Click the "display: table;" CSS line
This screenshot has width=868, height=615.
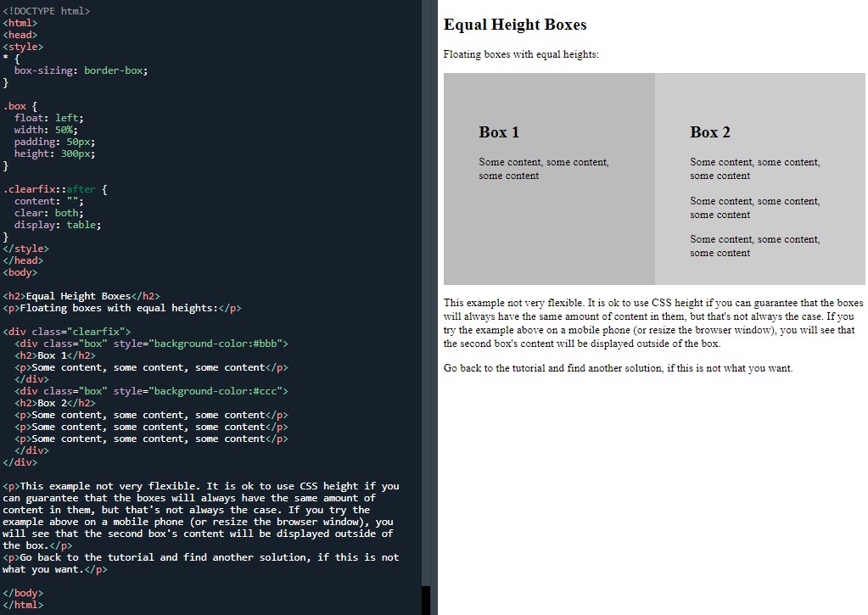click(x=58, y=225)
